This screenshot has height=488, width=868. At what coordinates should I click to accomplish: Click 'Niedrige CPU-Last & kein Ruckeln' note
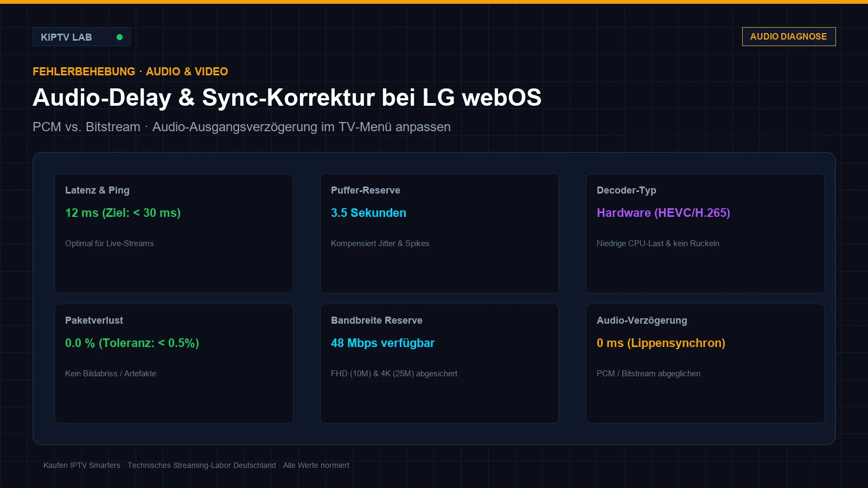point(658,243)
